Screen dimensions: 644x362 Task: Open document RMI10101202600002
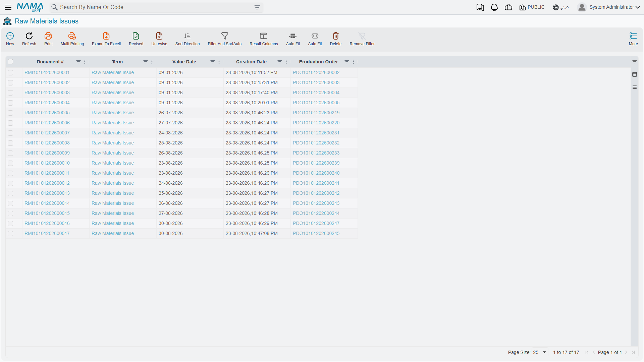coord(47,82)
